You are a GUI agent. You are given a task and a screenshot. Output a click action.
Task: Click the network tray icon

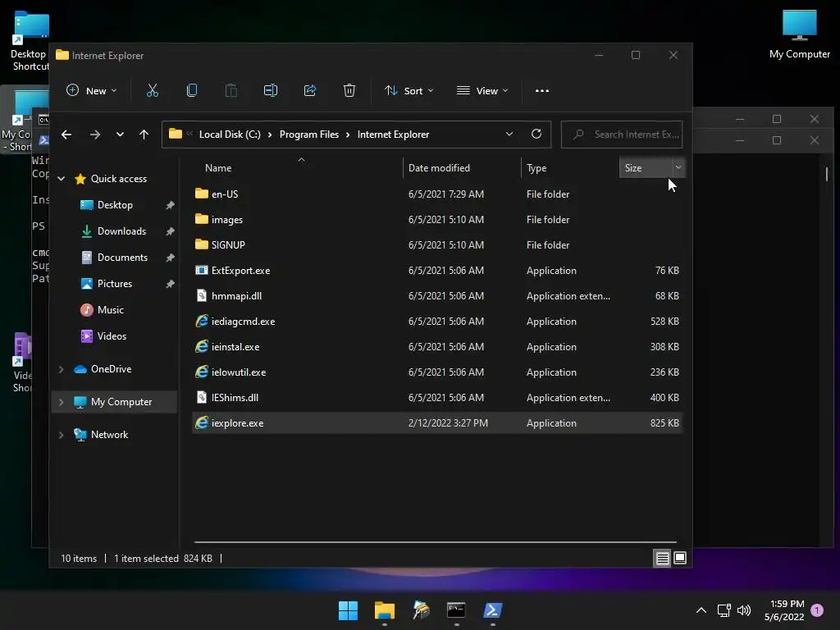pyautogui.click(x=724, y=610)
